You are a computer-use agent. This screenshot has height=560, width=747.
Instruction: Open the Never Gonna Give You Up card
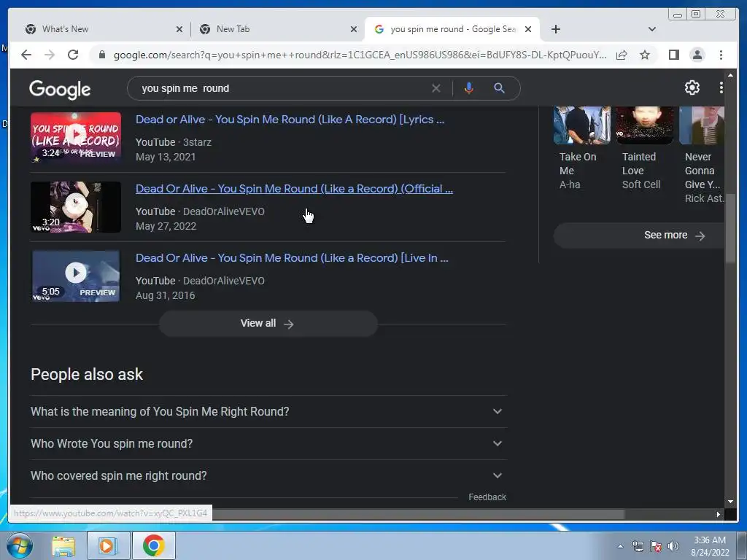tap(703, 155)
